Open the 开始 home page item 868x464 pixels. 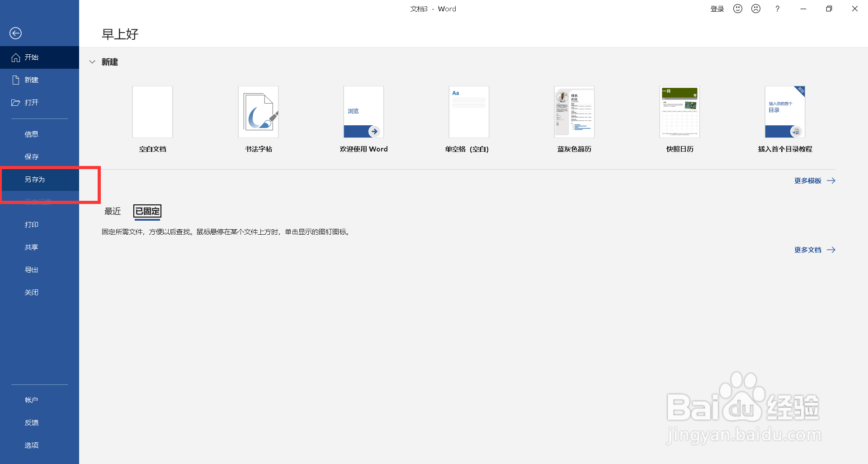(x=39, y=57)
